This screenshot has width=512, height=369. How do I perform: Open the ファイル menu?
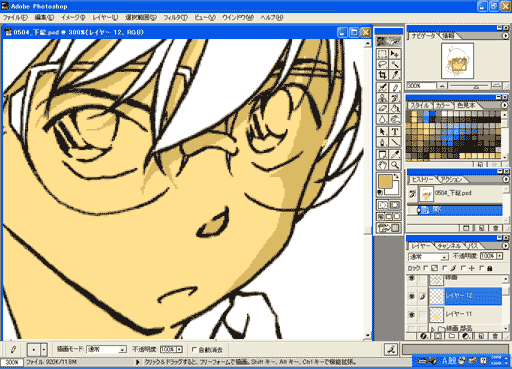[x=15, y=17]
